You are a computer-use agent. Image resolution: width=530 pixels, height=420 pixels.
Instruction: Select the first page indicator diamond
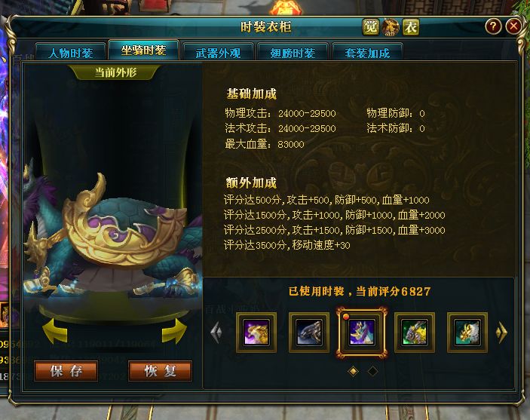click(x=354, y=371)
